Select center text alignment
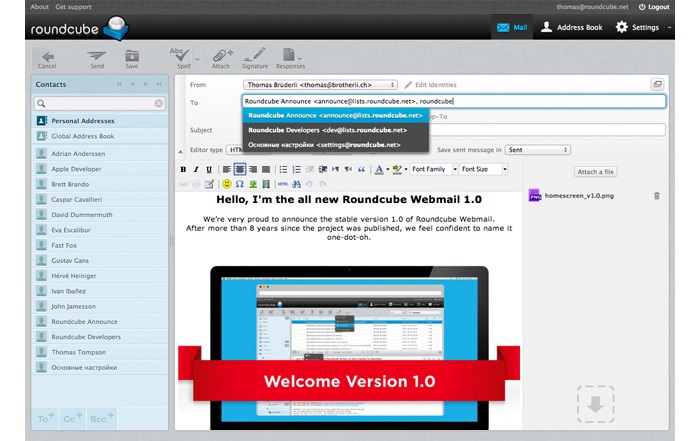Screen dimensions: 700x441 point(240,169)
